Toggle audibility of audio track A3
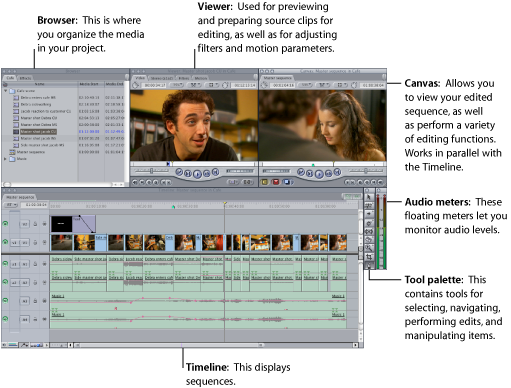Image resolution: width=511 pixels, height=388 pixels. point(5,300)
